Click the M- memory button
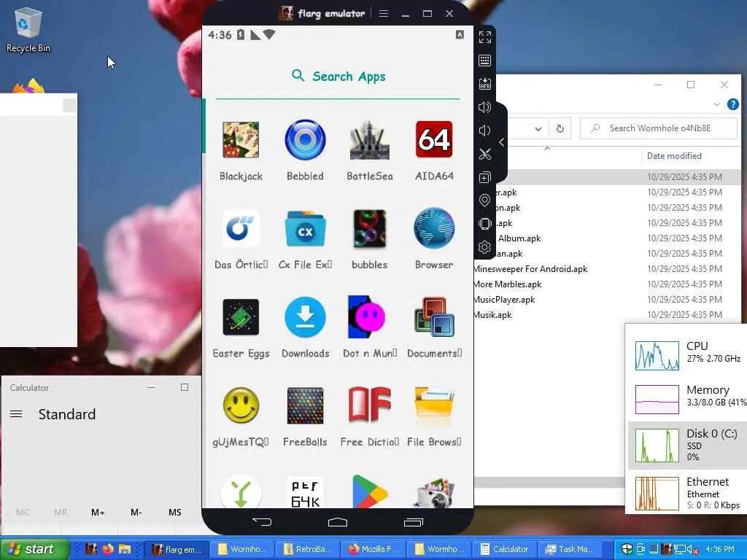This screenshot has width=747, height=560. pyautogui.click(x=136, y=513)
